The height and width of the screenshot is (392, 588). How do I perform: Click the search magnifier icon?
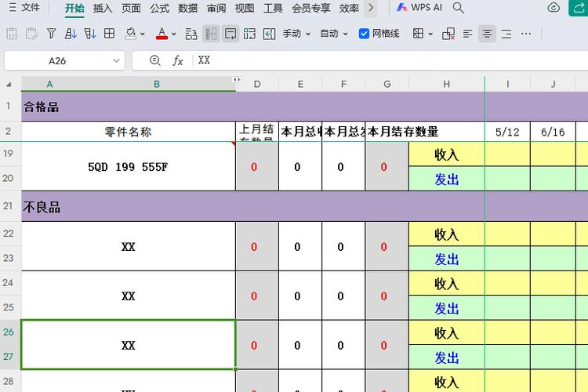459,8
